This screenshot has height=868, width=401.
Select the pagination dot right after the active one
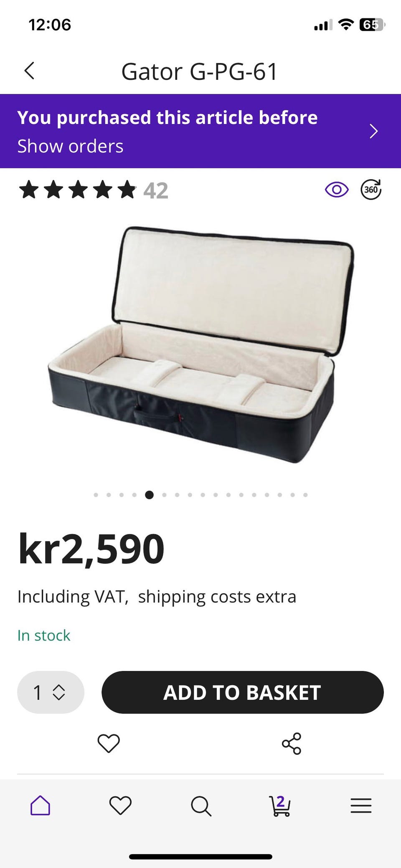click(x=164, y=495)
